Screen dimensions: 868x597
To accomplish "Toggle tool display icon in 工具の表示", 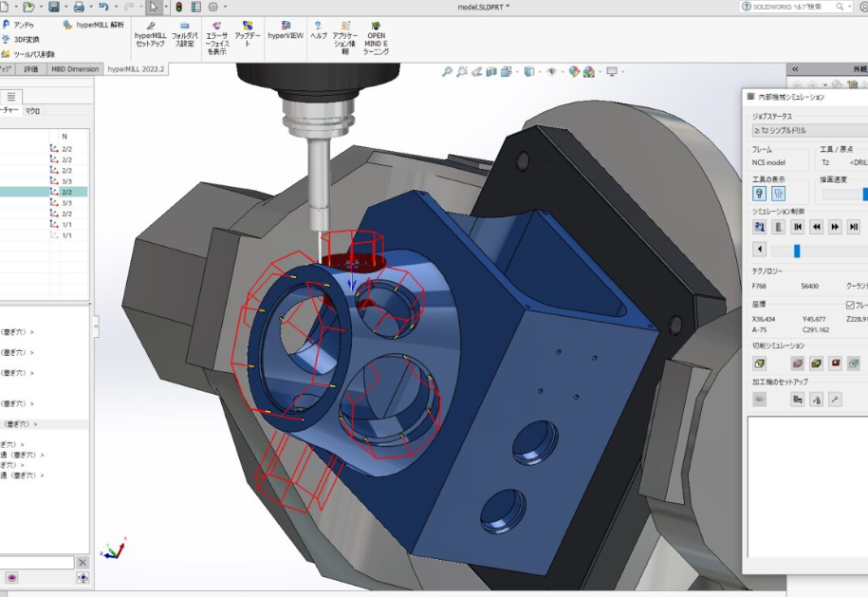I will (760, 194).
